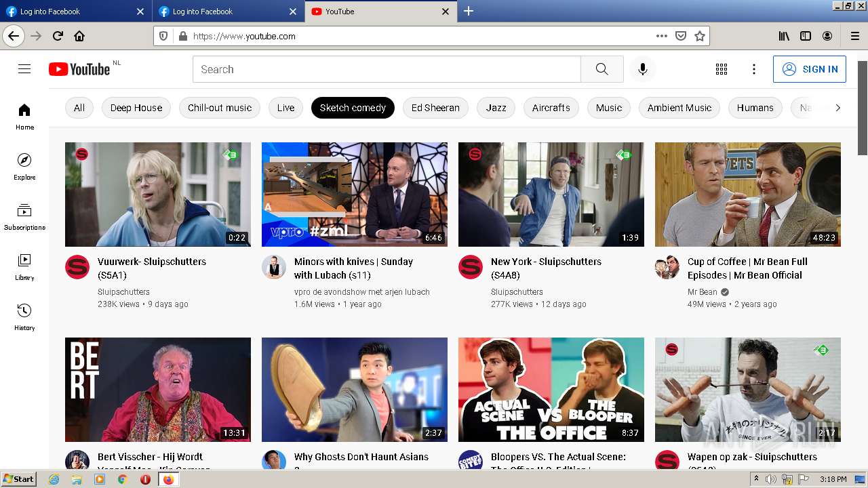The image size is (868, 488).
Task: Open History in the sidebar
Action: point(24,317)
